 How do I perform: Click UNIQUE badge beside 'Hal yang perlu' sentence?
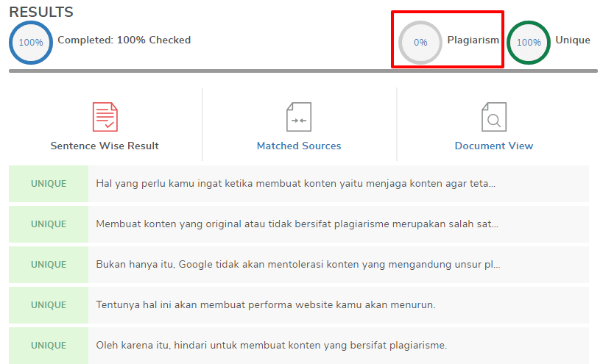pos(49,184)
